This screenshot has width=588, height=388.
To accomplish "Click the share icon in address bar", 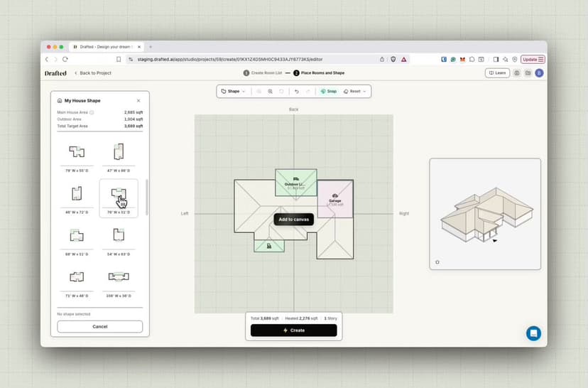I will click(382, 59).
